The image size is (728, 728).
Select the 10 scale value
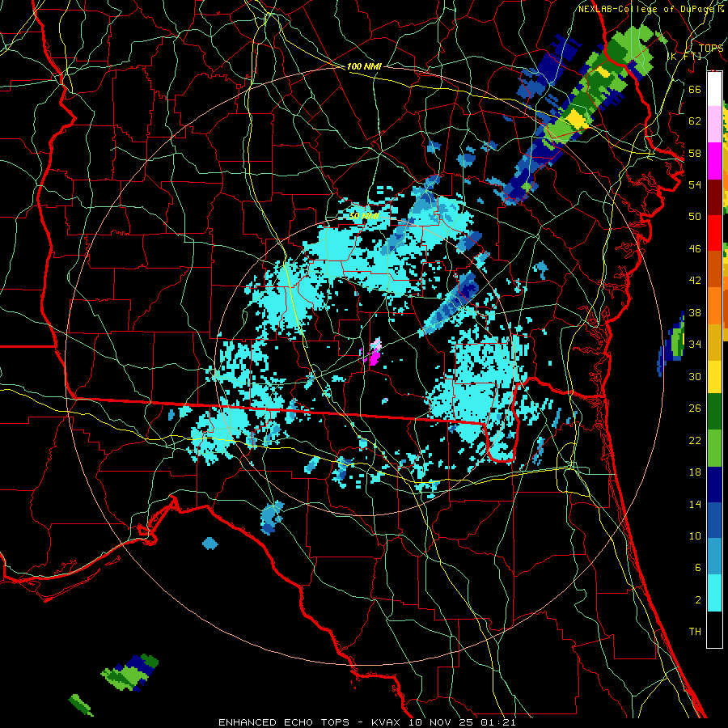coord(695,535)
